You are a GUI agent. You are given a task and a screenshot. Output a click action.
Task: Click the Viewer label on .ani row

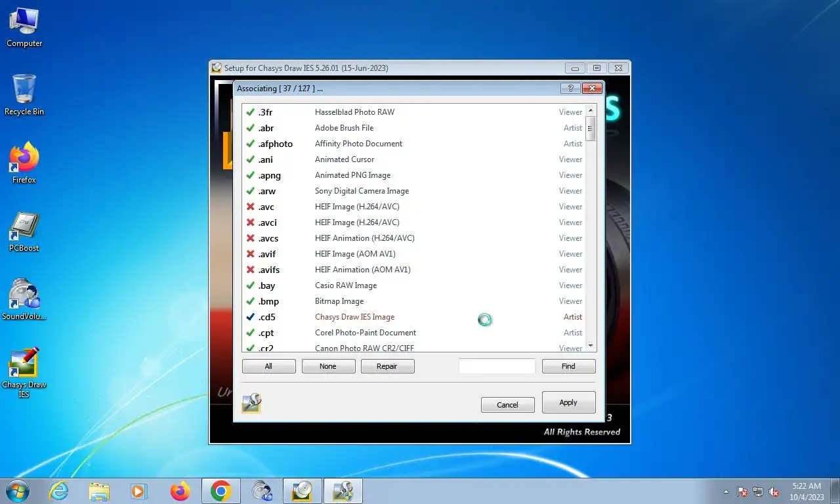[570, 159]
